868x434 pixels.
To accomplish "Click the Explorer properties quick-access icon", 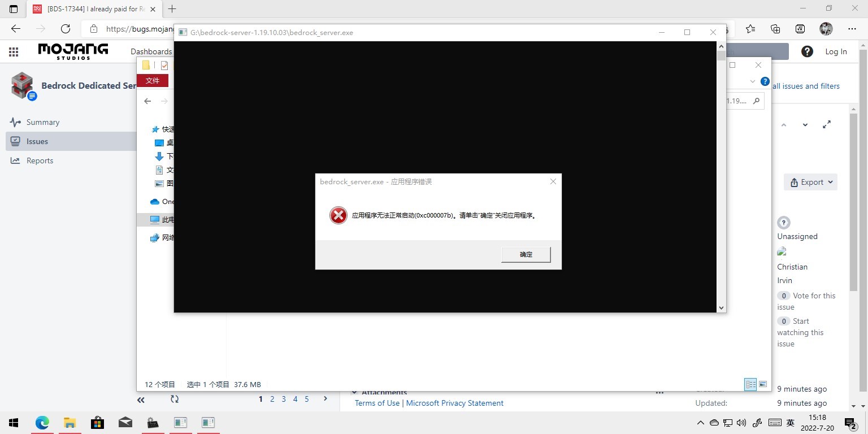I will pyautogui.click(x=164, y=66).
